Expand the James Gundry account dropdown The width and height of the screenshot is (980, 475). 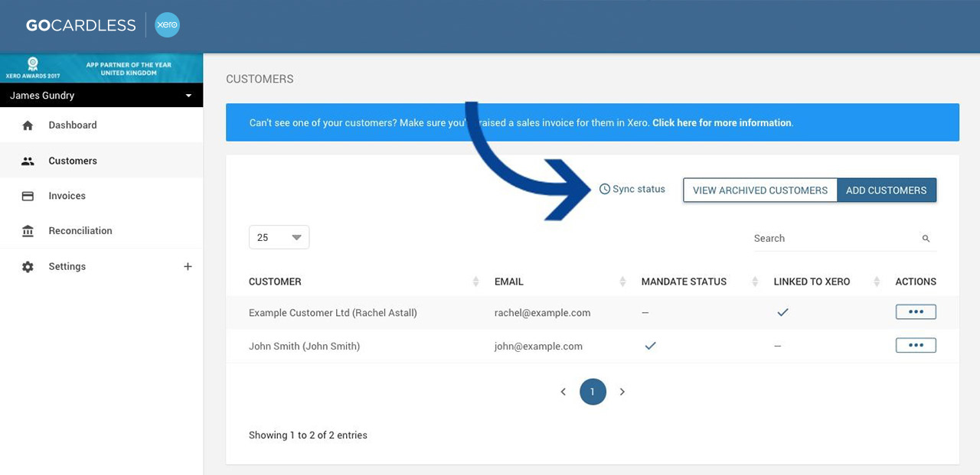tap(101, 96)
